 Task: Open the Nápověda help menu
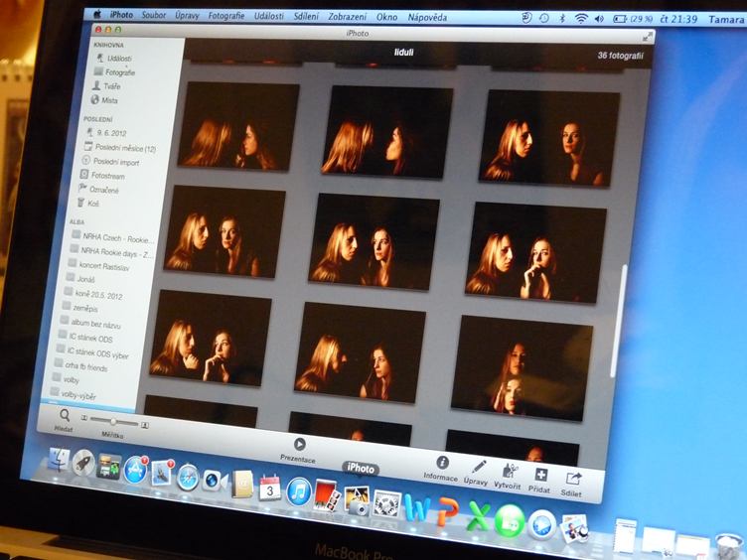click(x=427, y=18)
